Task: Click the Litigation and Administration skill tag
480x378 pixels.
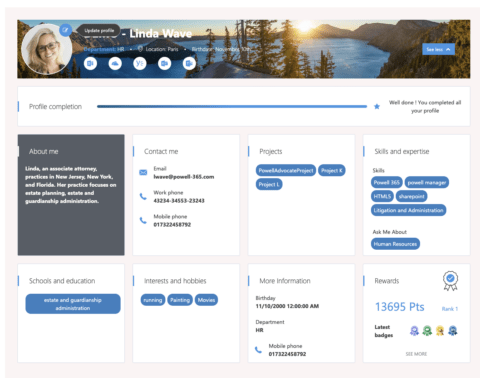Action: (408, 210)
